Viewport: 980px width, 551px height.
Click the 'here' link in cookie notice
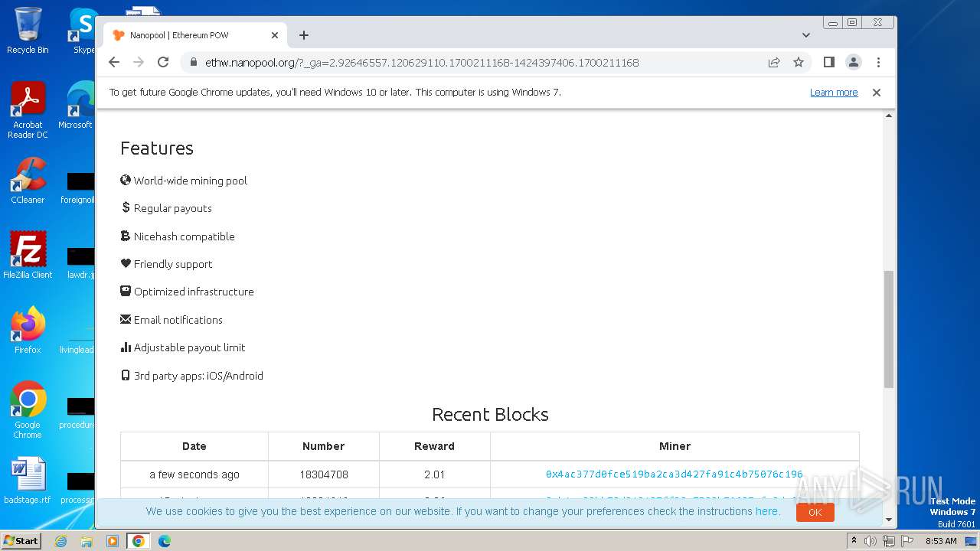(766, 511)
